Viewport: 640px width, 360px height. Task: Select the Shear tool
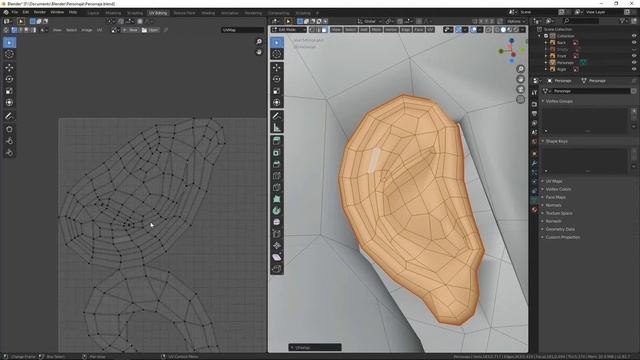click(x=277, y=257)
